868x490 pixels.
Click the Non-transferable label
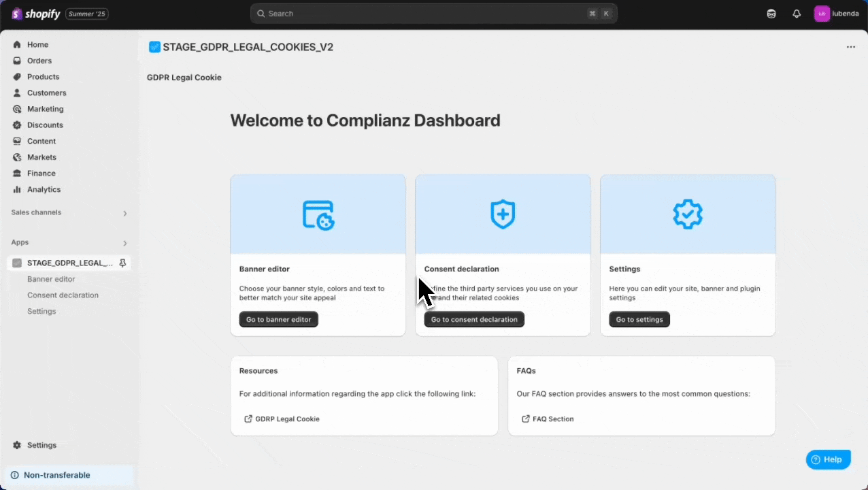coord(57,475)
